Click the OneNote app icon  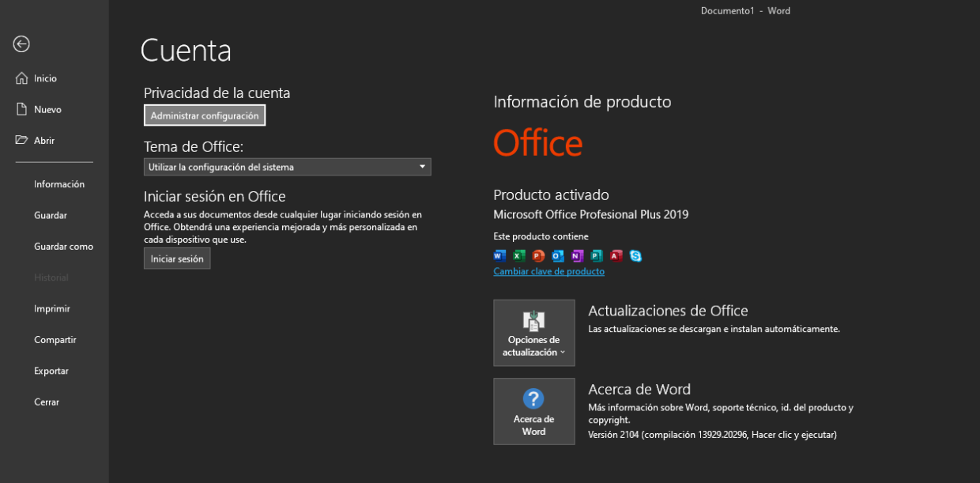(x=577, y=255)
